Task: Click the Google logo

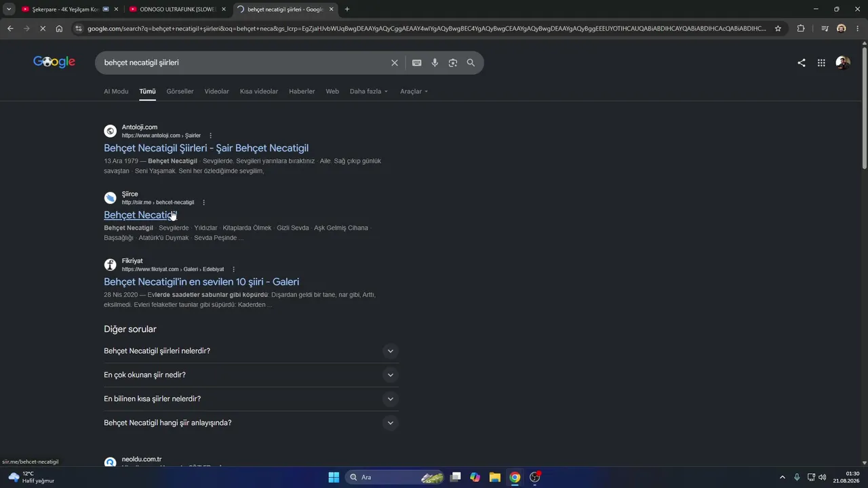Action: (54, 62)
